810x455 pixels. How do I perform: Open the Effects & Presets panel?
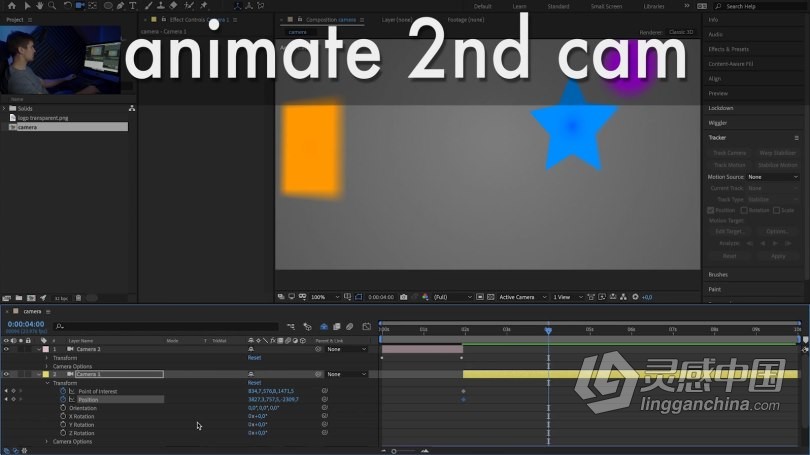(x=728, y=48)
